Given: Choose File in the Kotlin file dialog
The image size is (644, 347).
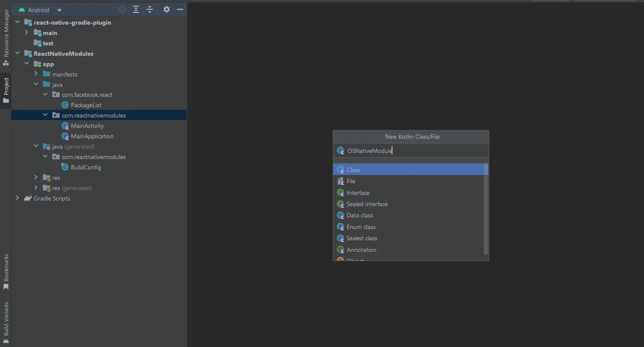Looking at the screenshot, I should (x=408, y=181).
